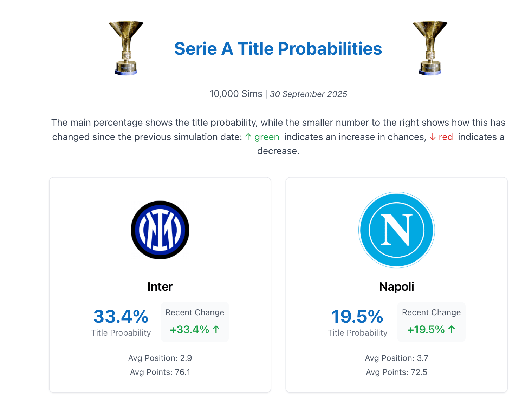Click the red down arrow in legend
The image size is (532, 403).
433,137
